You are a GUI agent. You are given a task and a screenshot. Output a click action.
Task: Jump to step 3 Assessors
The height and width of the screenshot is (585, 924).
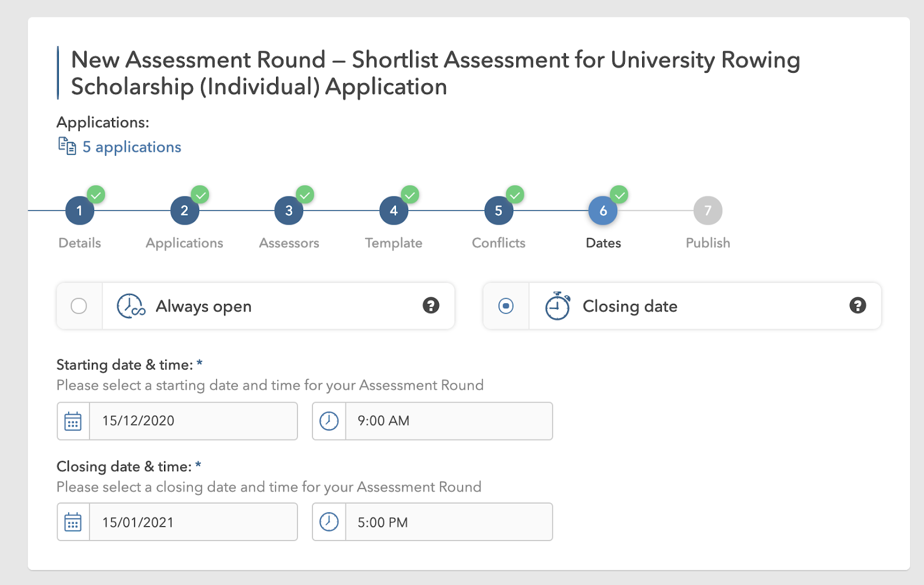(x=289, y=211)
